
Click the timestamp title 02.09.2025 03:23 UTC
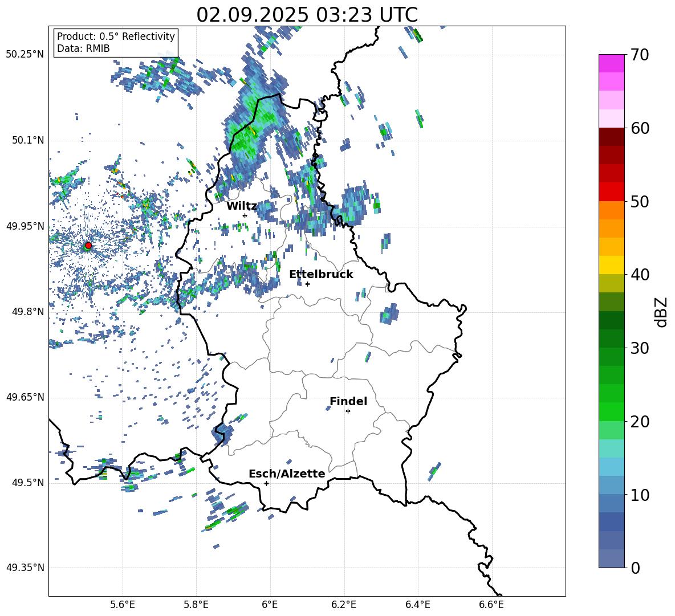[307, 15]
